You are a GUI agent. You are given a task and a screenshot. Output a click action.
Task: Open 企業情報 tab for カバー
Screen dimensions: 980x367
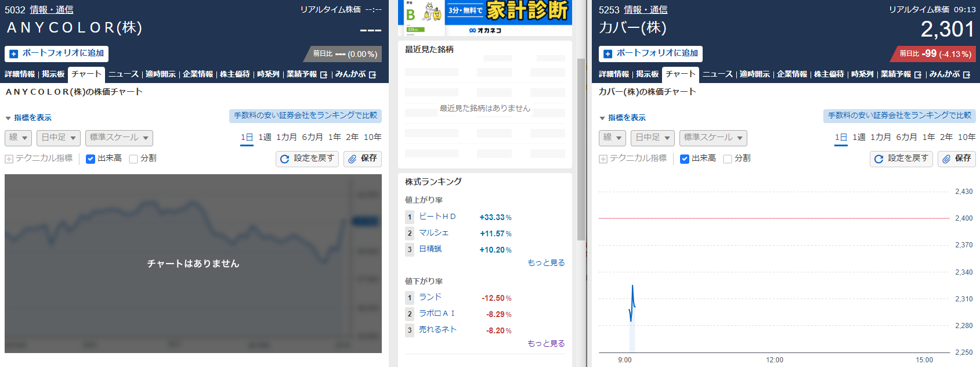(792, 74)
